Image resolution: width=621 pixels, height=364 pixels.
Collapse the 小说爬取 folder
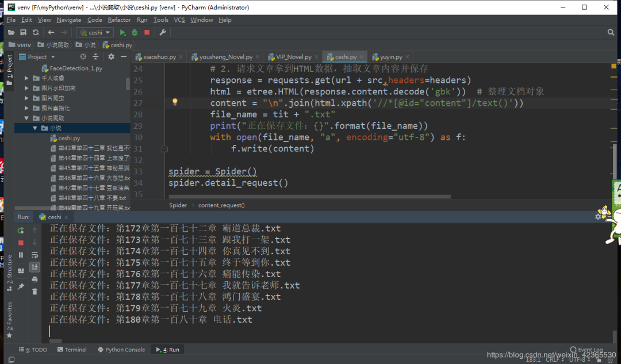[x=26, y=118]
